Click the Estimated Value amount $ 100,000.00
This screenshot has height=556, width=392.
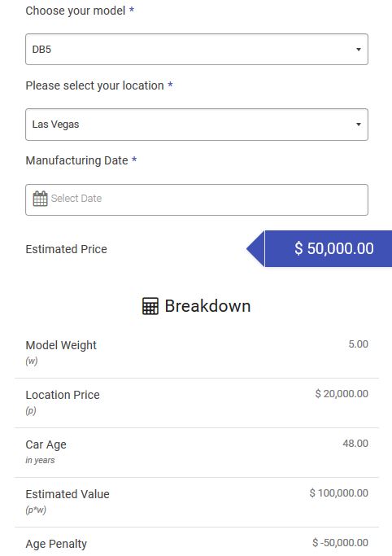coord(339,493)
